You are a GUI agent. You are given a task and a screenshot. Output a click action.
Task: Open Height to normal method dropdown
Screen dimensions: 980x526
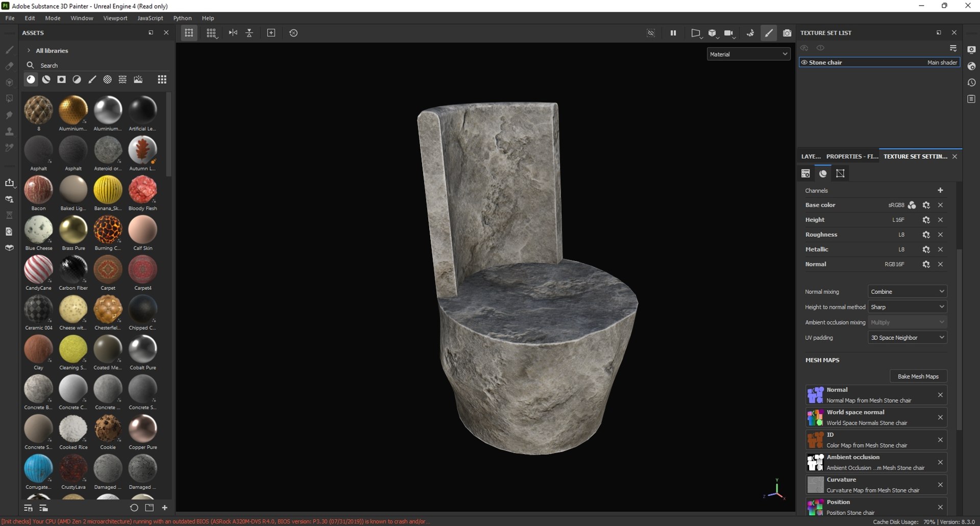point(907,307)
